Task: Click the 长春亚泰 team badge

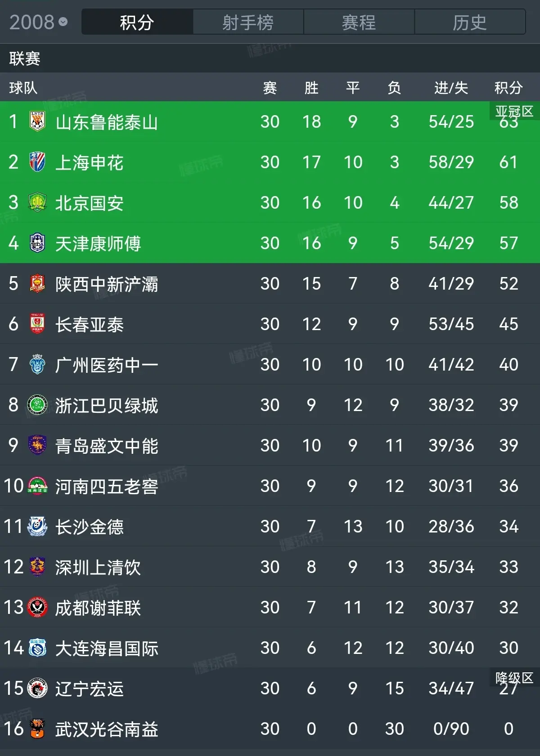Action: pyautogui.click(x=37, y=324)
